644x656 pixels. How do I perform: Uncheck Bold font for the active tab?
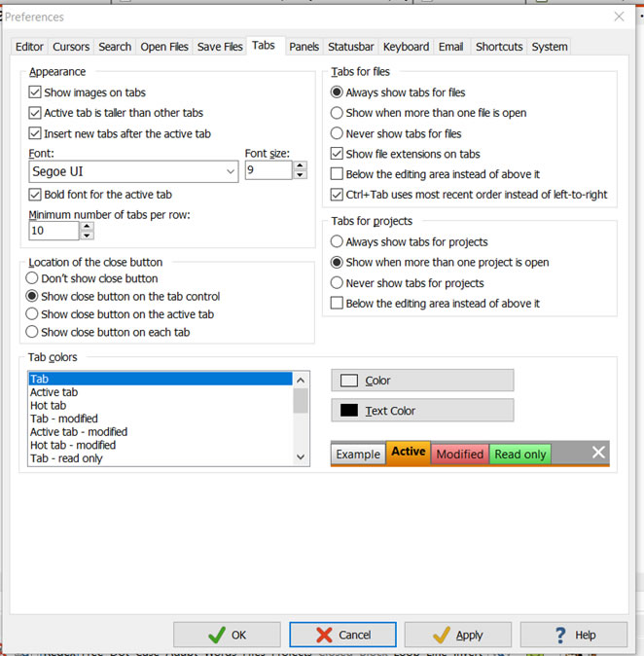36,195
